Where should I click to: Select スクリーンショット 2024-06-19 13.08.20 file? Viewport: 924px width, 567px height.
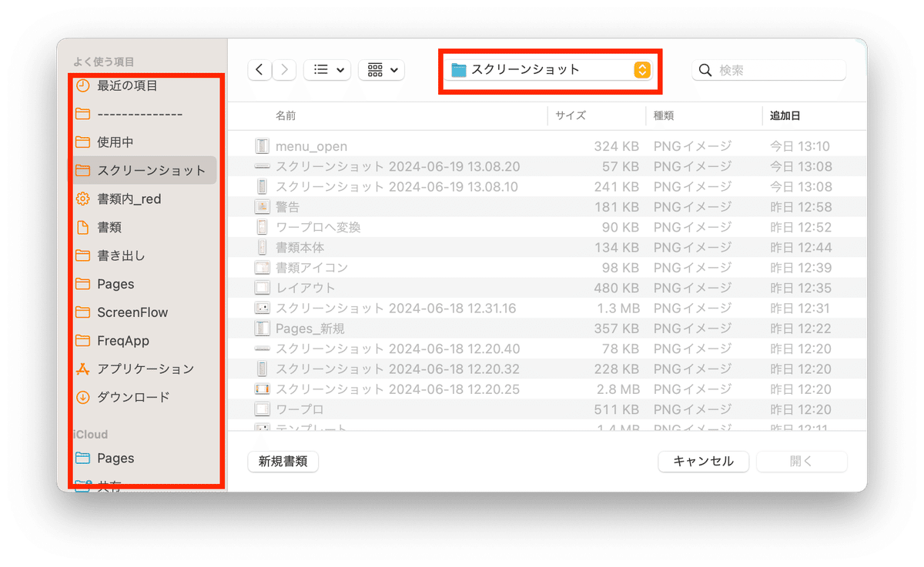coord(547,166)
